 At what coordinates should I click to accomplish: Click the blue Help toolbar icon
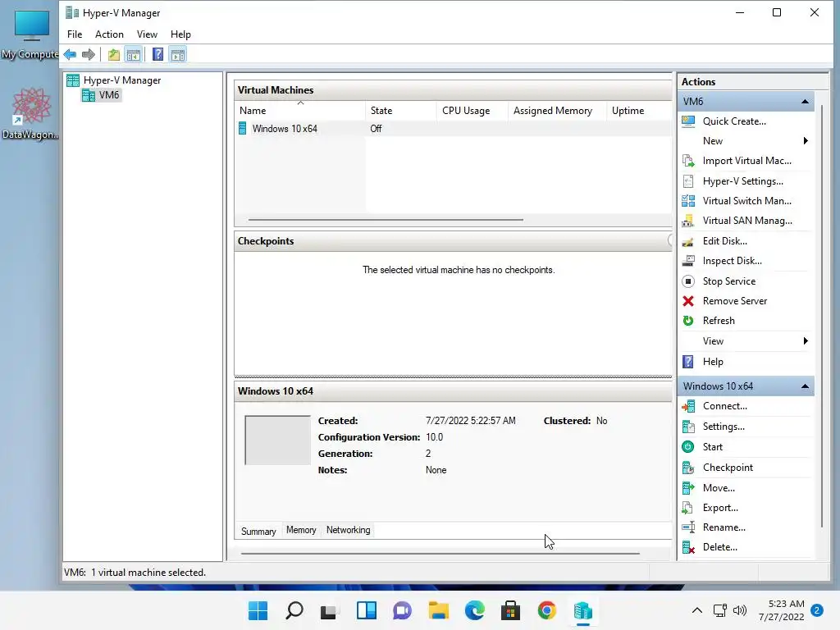click(x=157, y=55)
